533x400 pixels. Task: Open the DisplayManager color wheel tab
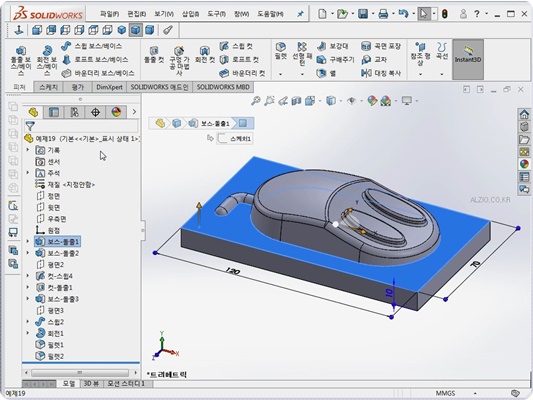tap(116, 112)
